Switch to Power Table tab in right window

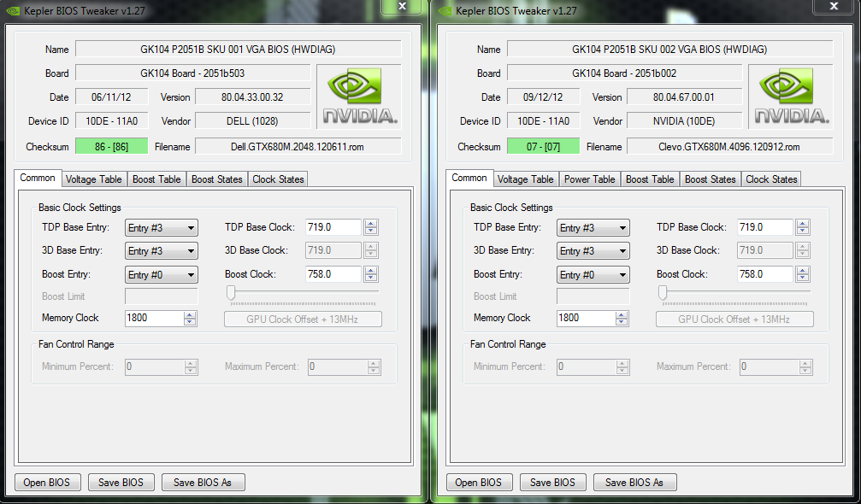click(590, 179)
